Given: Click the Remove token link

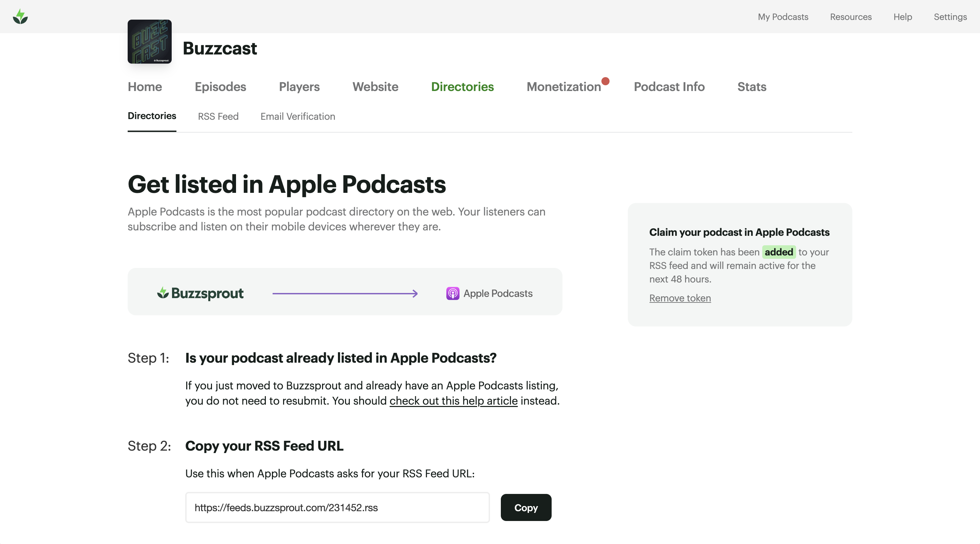Looking at the screenshot, I should click(x=680, y=298).
